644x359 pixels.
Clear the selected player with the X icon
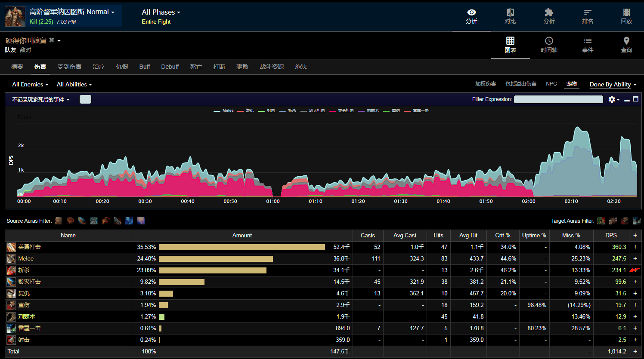[x=52, y=40]
